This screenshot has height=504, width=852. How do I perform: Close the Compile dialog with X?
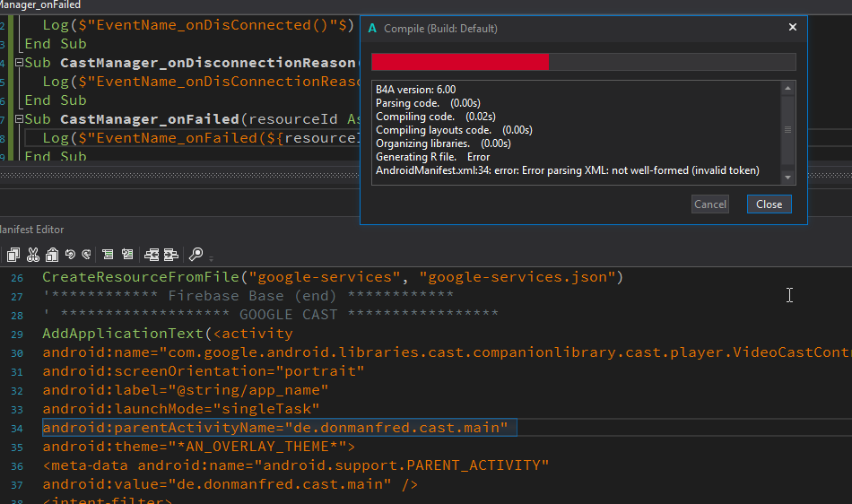(792, 28)
